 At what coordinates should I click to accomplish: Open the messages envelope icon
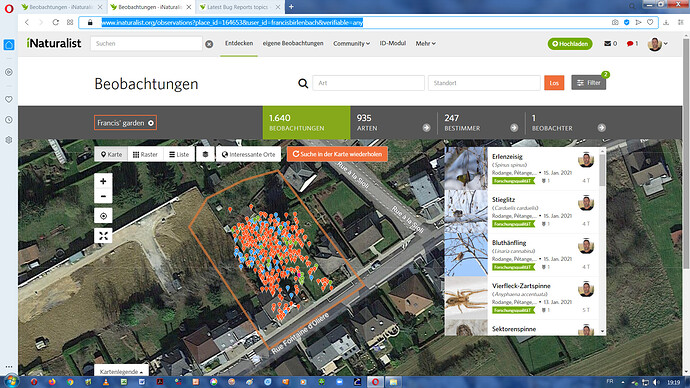[610, 44]
